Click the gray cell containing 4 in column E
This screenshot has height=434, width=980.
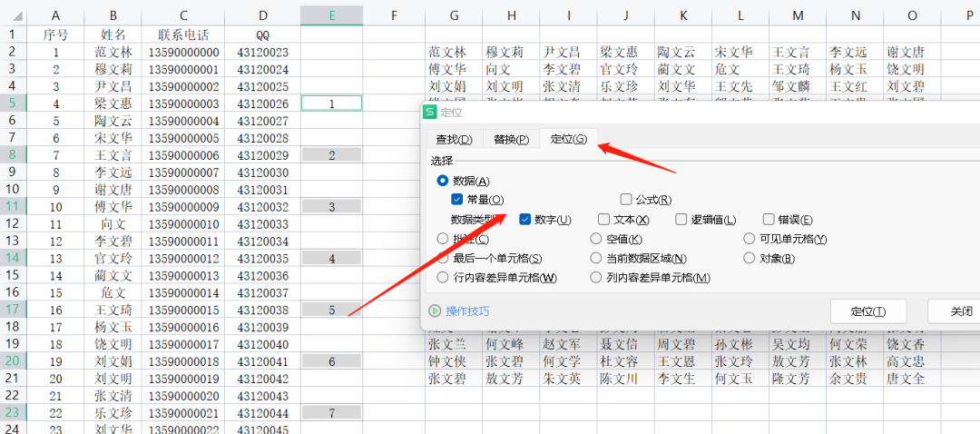point(332,258)
